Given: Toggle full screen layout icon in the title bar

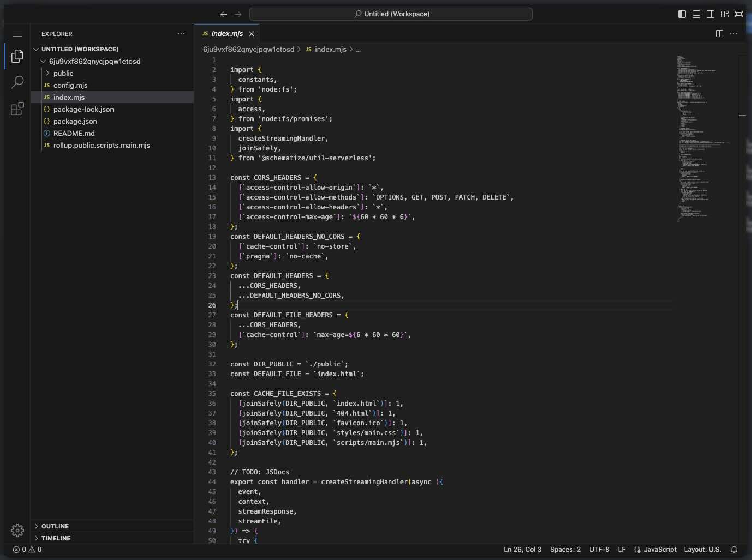Looking at the screenshot, I should pos(739,14).
